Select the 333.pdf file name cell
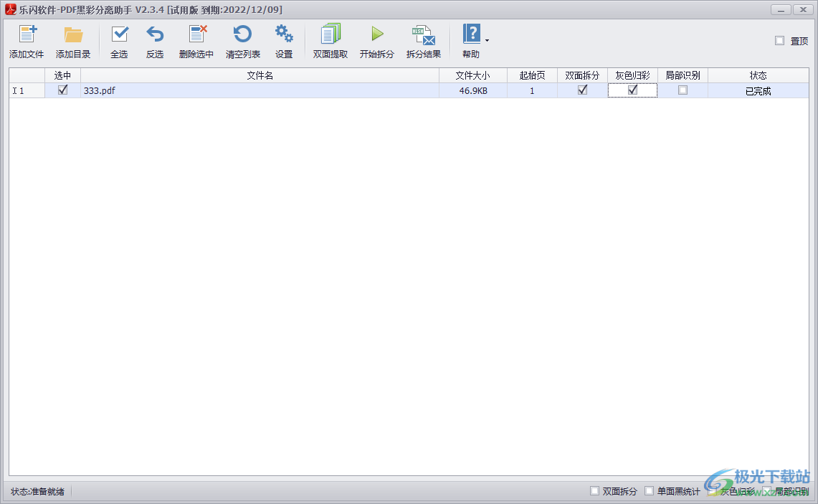Image resolution: width=818 pixels, height=504 pixels. (x=260, y=91)
